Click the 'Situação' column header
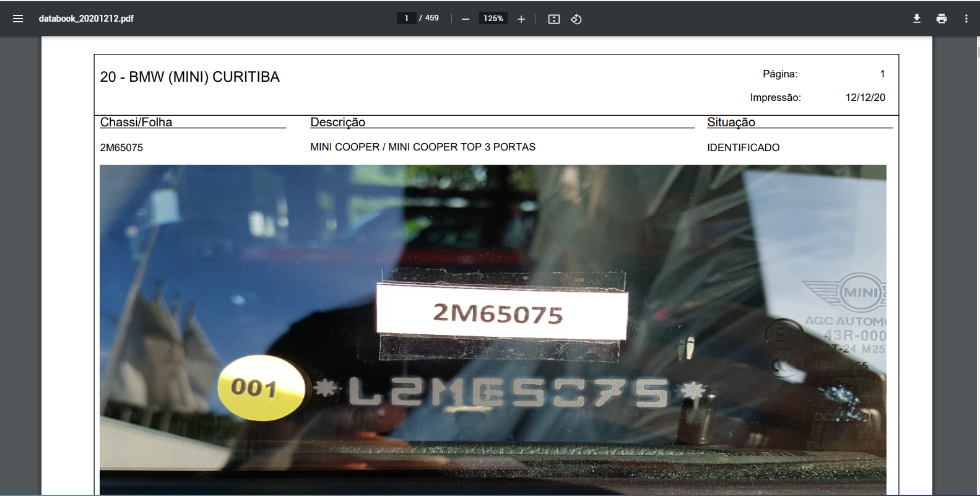 [731, 122]
